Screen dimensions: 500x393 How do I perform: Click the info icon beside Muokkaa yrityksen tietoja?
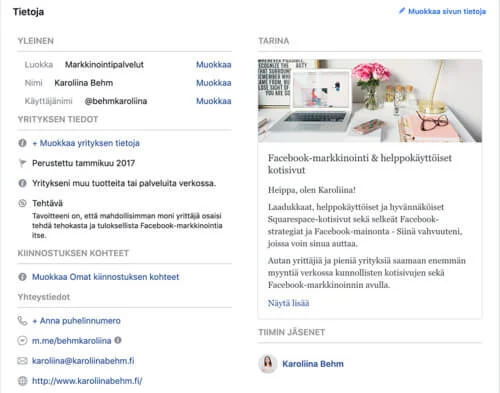point(22,143)
